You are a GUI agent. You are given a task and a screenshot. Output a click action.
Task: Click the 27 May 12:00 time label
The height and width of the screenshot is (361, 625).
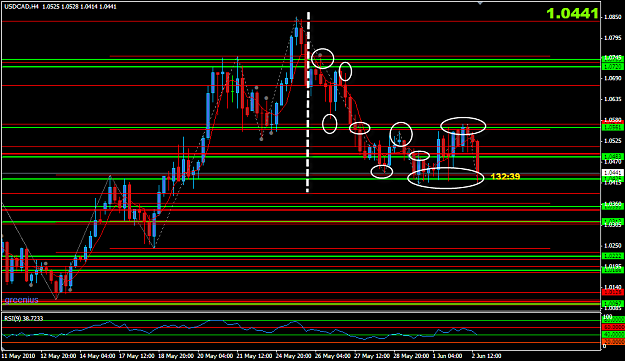372,356
